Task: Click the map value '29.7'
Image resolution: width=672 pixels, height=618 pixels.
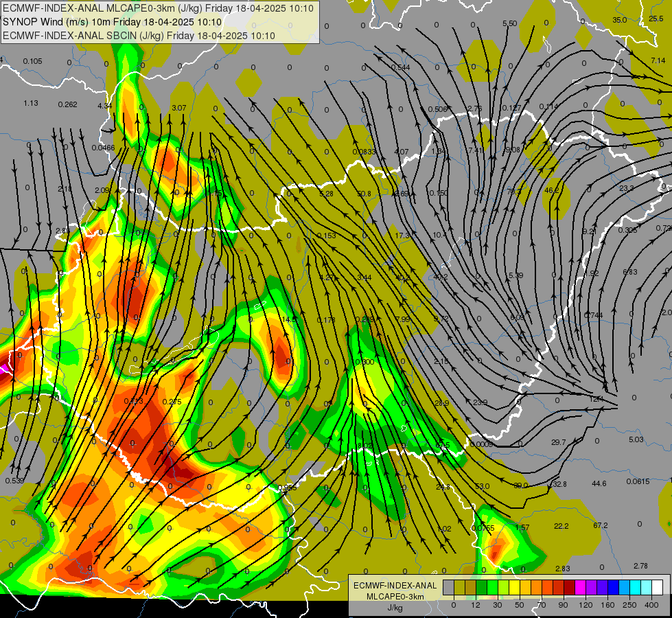Action: (x=559, y=442)
